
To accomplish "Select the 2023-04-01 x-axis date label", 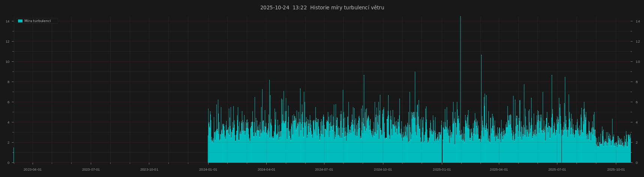I will click(x=33, y=170).
